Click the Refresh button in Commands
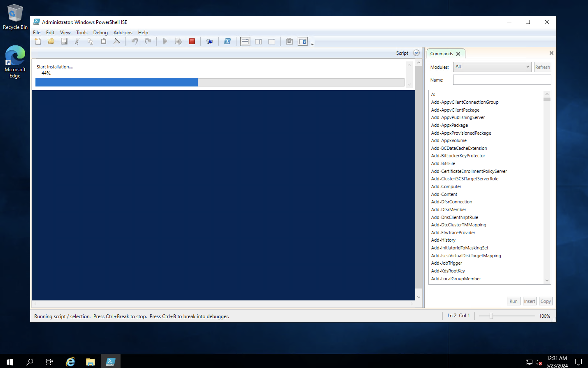588x368 pixels. pos(542,67)
